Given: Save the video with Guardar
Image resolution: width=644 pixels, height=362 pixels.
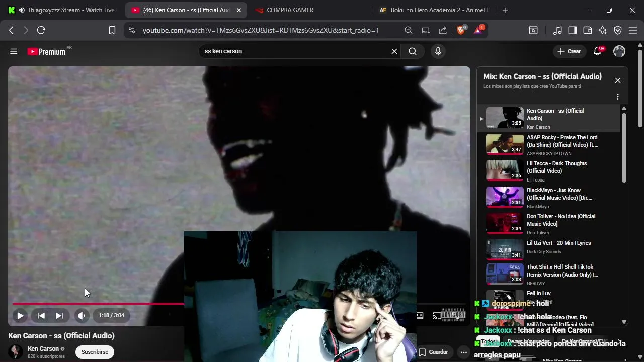Looking at the screenshot, I should pyautogui.click(x=433, y=352).
